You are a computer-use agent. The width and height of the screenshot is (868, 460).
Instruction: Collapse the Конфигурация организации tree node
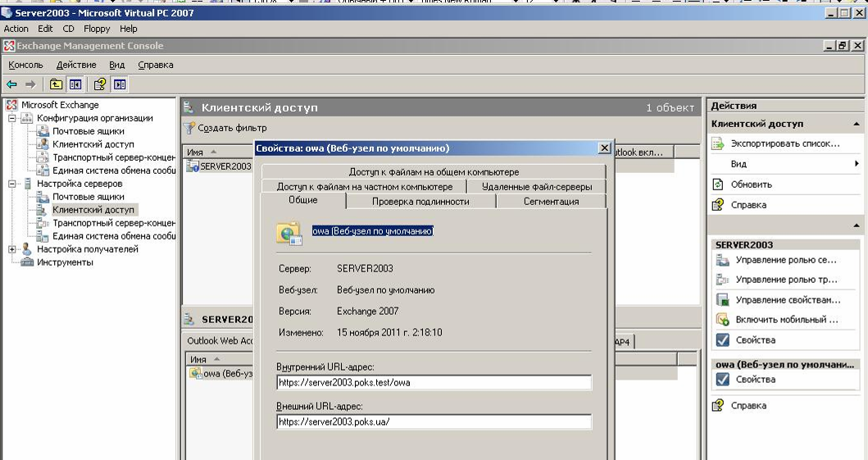[x=11, y=118]
